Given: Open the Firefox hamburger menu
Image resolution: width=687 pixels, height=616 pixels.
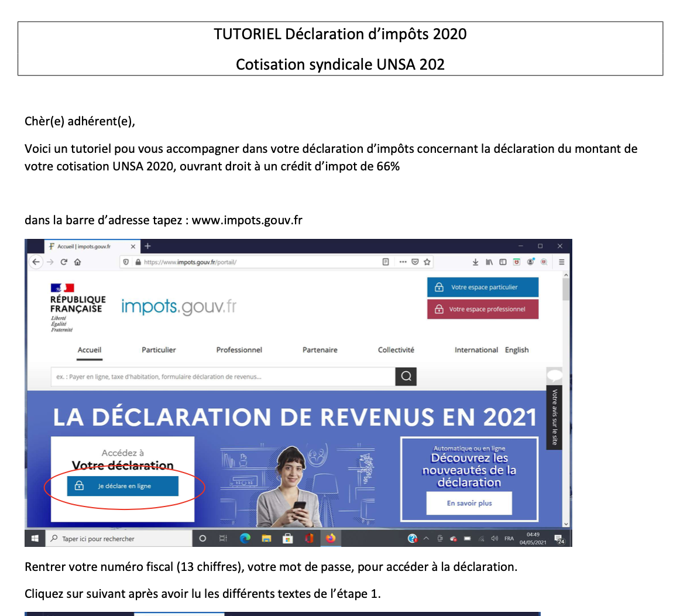Looking at the screenshot, I should (562, 262).
